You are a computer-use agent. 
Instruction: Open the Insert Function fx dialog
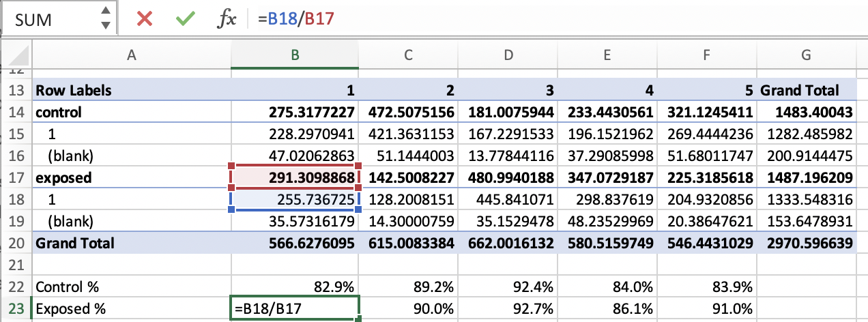click(226, 18)
